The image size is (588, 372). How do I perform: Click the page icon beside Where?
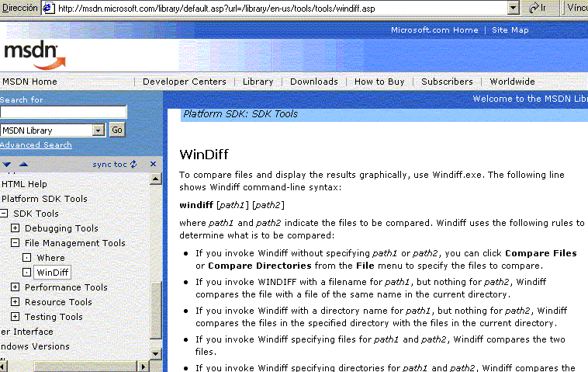(26, 258)
